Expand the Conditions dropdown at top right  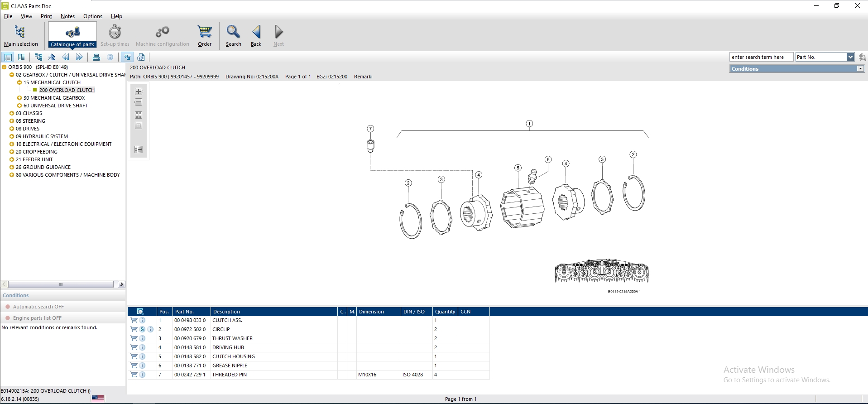click(860, 69)
